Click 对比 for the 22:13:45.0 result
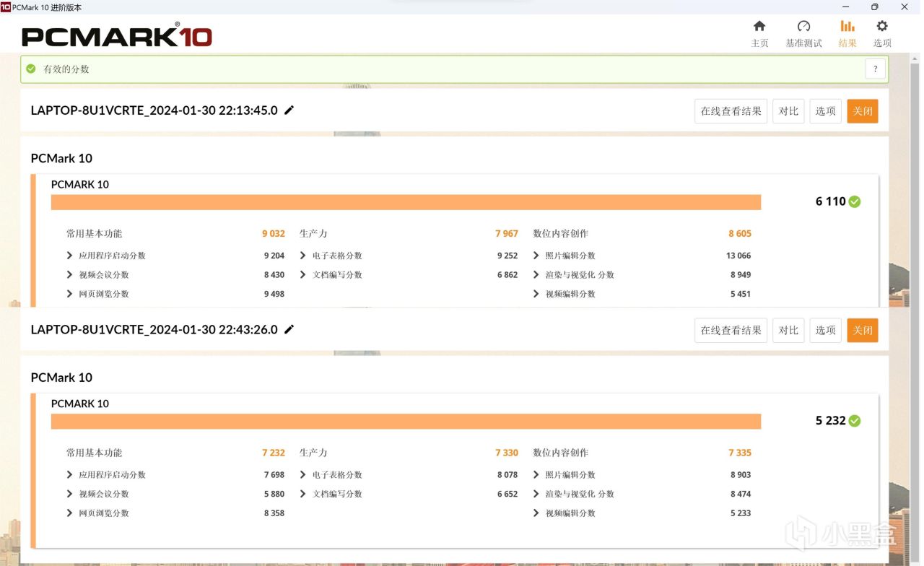Screen dimensions: 924x566 click(x=788, y=111)
